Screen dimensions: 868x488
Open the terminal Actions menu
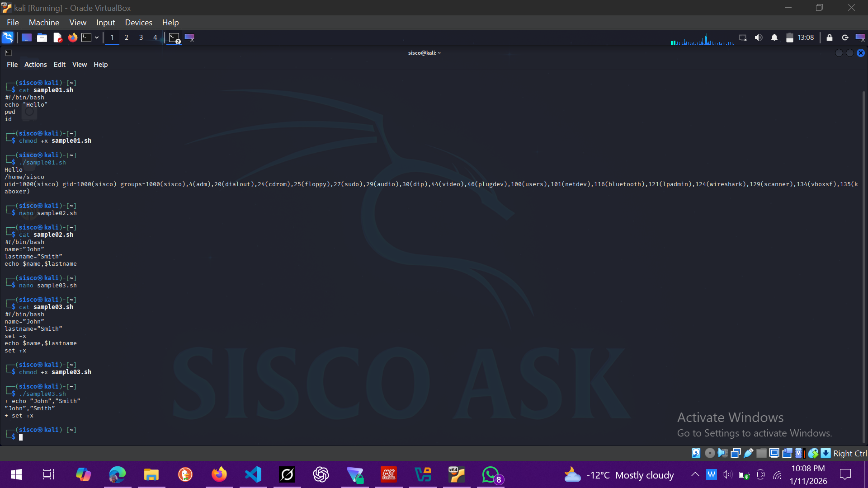pos(36,65)
